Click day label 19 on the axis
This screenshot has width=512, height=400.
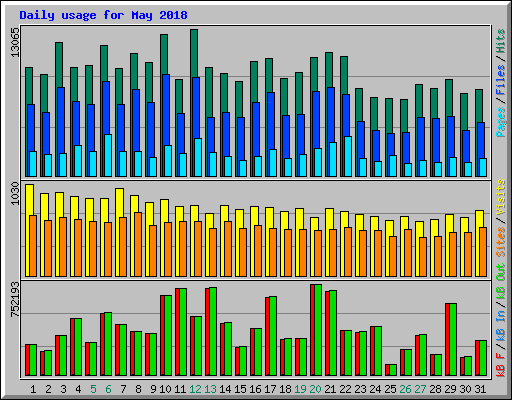[300, 389]
